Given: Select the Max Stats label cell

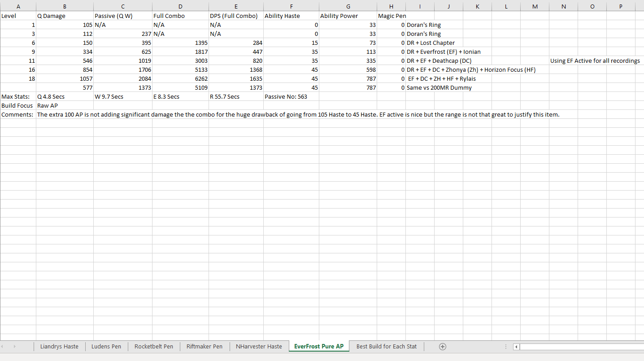Looking at the screenshot, I should click(x=18, y=96).
